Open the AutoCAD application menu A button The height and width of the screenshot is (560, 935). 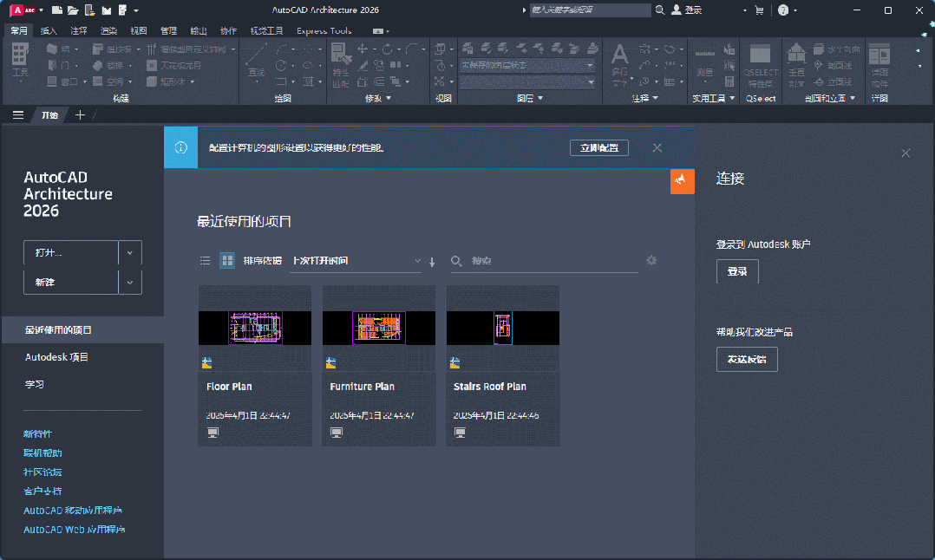(23, 10)
